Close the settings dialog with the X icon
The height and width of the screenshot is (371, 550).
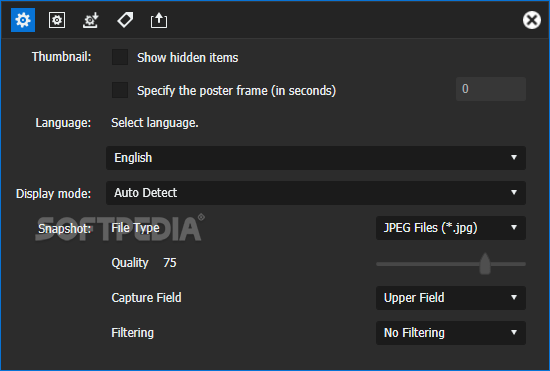point(532,20)
